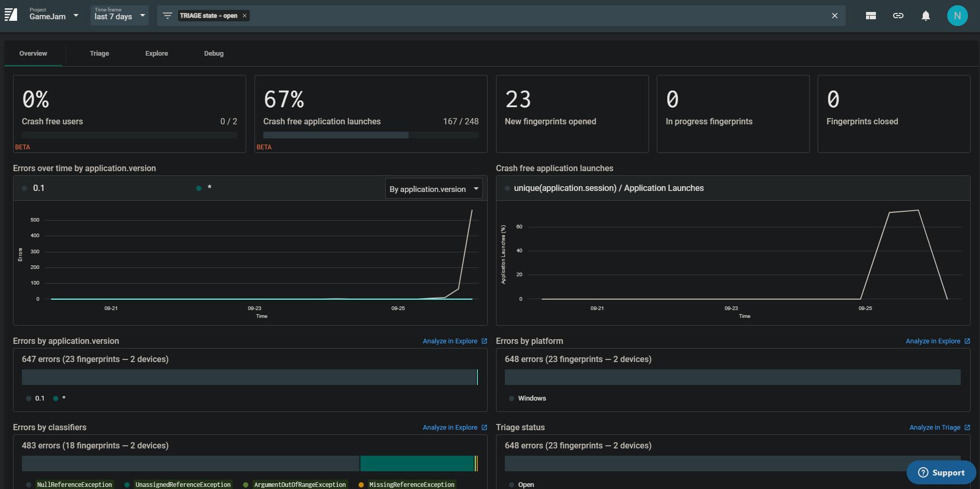This screenshot has width=980, height=489.
Task: Click the UnassignedReferenceException green bar segment
Action: click(416, 464)
